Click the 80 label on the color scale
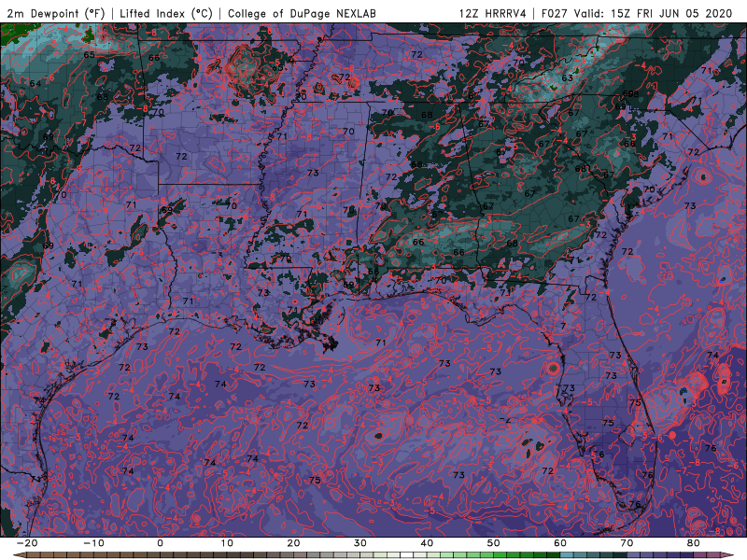747x560 pixels. coord(694,543)
